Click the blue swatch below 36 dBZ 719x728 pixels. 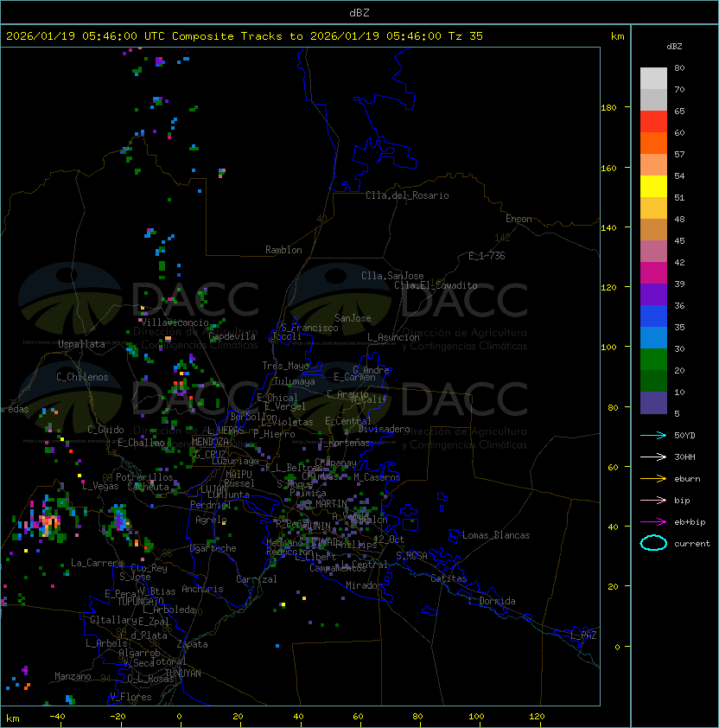coord(653,316)
